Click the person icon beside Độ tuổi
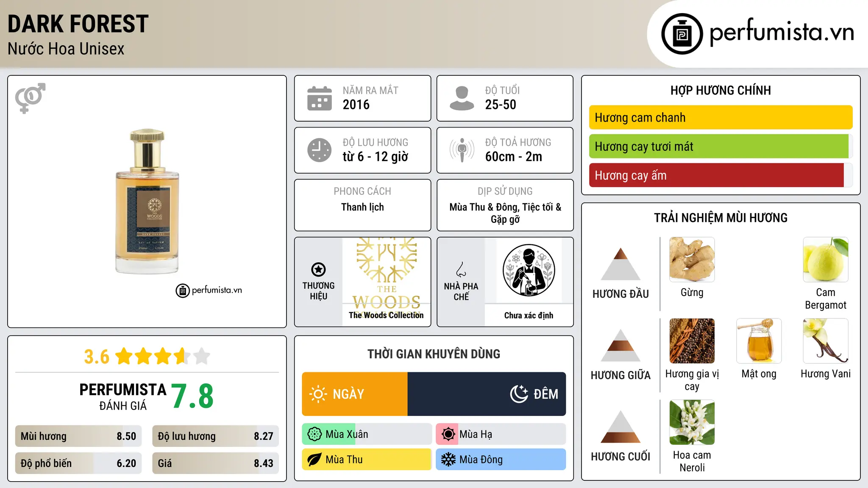 [x=462, y=98]
